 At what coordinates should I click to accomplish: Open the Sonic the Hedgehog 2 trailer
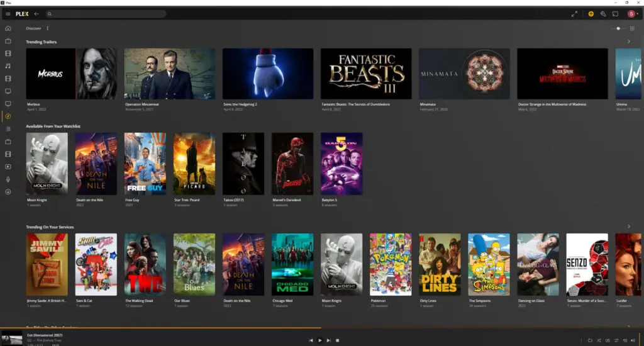[x=268, y=74]
